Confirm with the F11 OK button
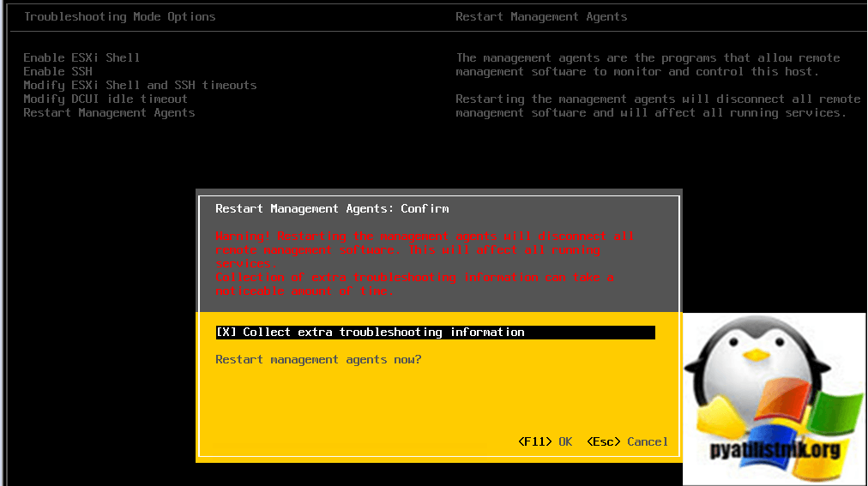Screen dimensions: 868x486 pyautogui.click(x=545, y=441)
